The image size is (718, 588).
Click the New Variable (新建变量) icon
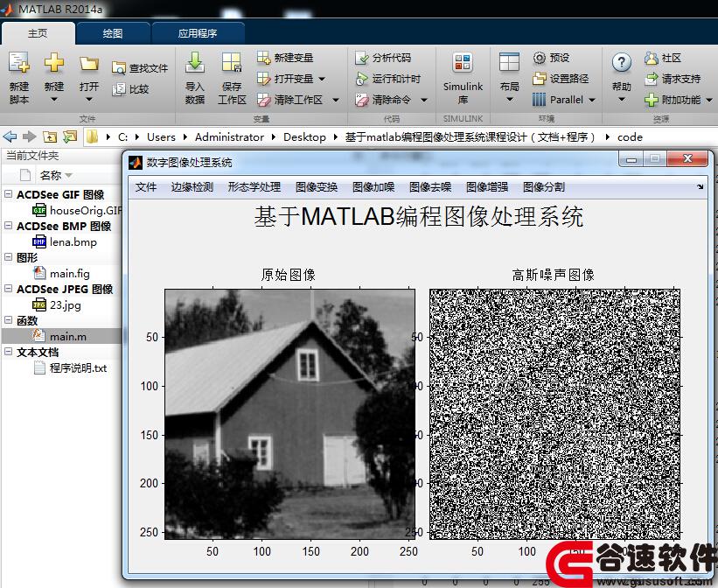pyautogui.click(x=264, y=58)
